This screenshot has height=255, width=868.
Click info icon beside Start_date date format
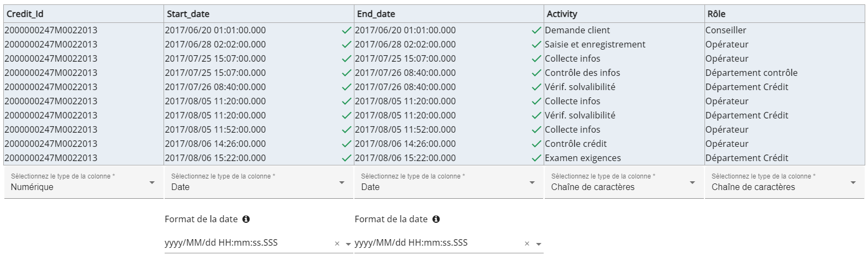pos(246,219)
